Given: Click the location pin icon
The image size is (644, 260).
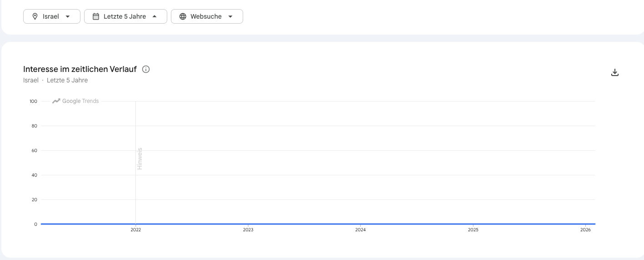Looking at the screenshot, I should tap(35, 16).
